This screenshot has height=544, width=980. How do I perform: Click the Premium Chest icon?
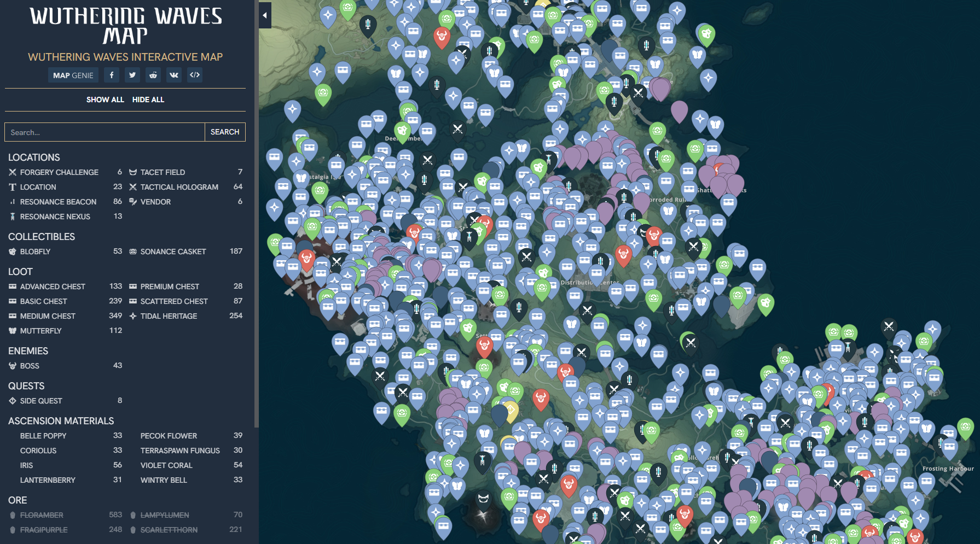pyautogui.click(x=133, y=286)
